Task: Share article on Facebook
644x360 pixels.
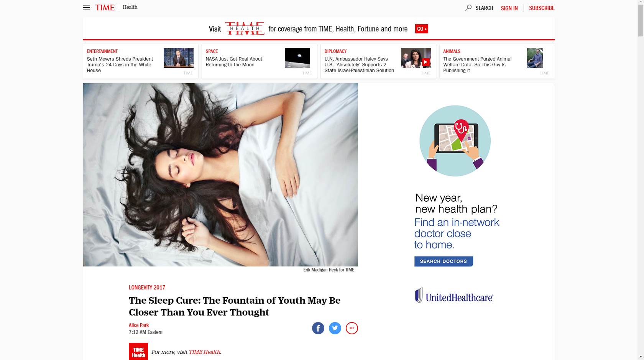Action: pos(318,328)
